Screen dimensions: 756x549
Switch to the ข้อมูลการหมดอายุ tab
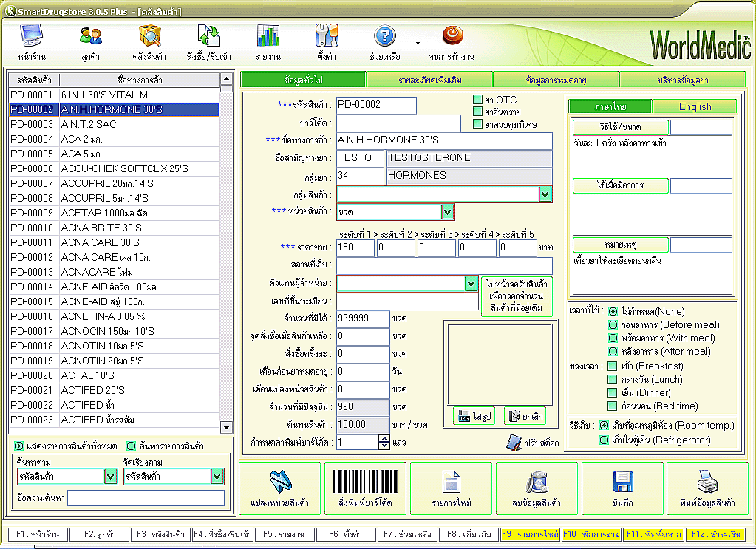pos(556,80)
